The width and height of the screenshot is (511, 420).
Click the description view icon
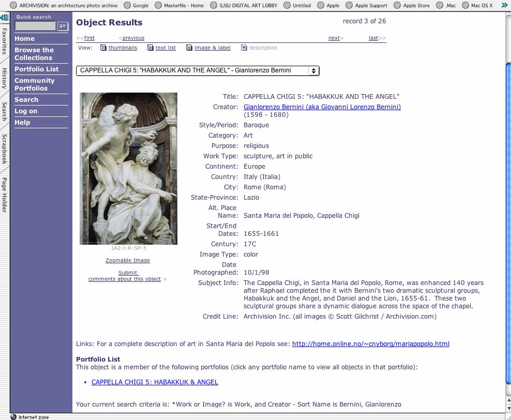(244, 48)
